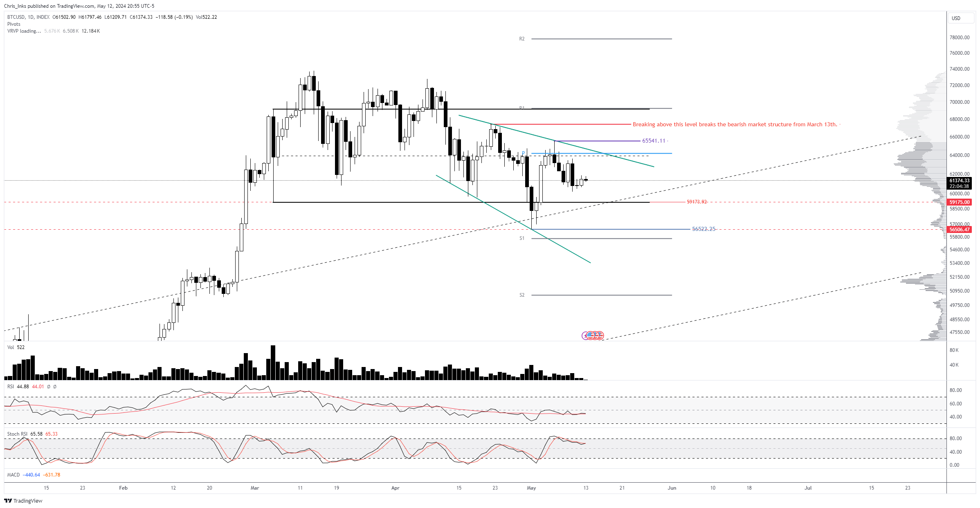The width and height of the screenshot is (980, 508).
Task: Click the 65541.11 purple price label
Action: 654,141
